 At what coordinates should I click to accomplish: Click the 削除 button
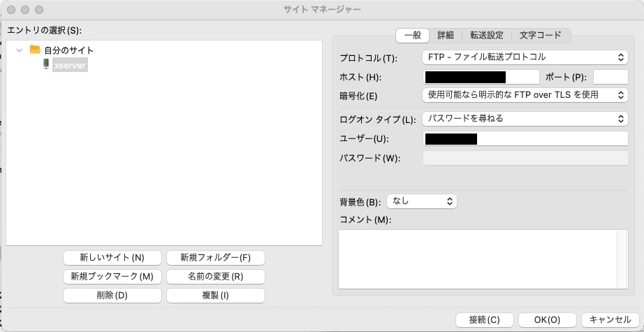[112, 296]
